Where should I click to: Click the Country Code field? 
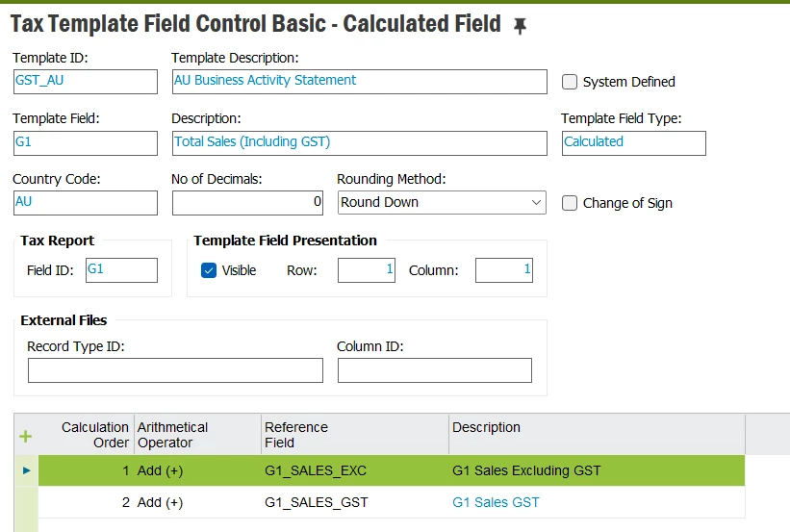pos(85,203)
